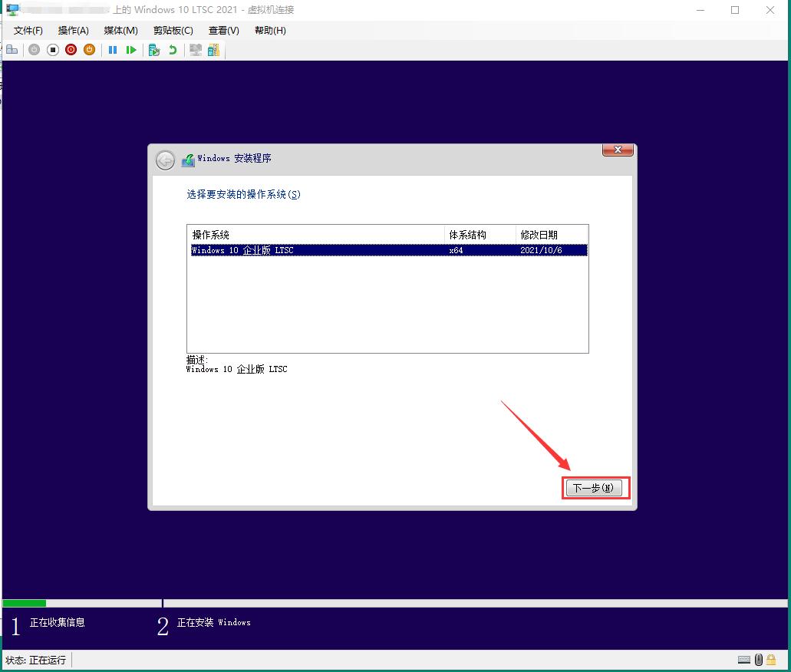791x672 pixels.
Task: Minimize the virtual machine connection window
Action: [700, 10]
